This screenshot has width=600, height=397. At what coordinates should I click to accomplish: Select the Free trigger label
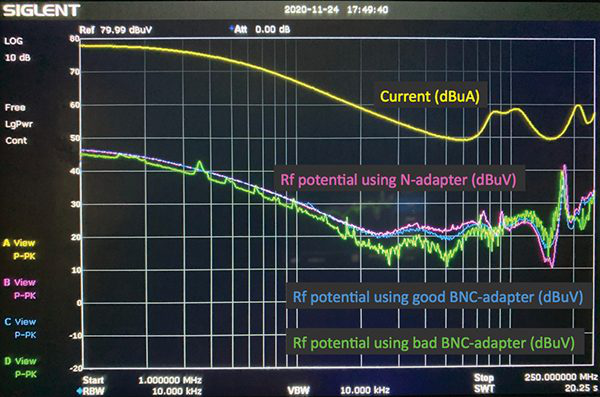pos(15,108)
